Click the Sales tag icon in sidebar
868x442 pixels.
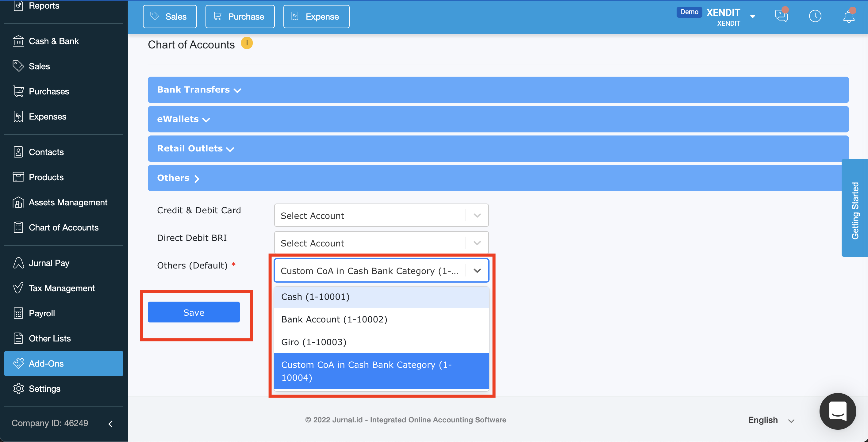[x=18, y=66]
